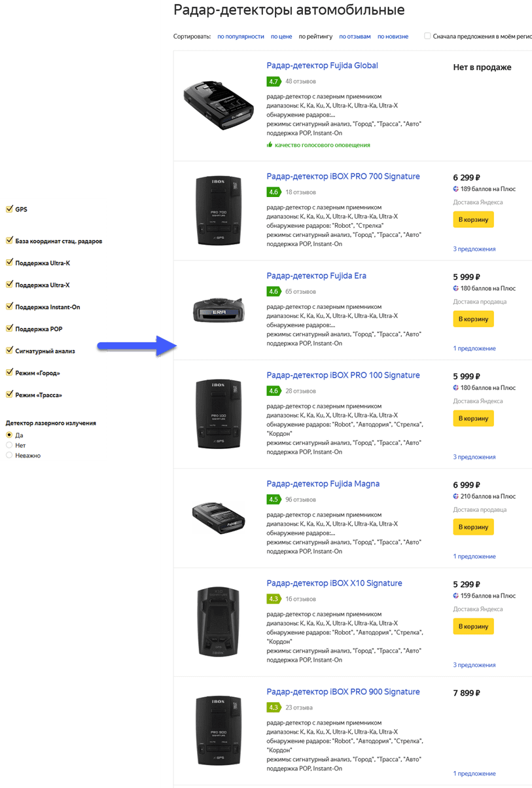Click Plus points icon next to 210 баллов
532x788 pixels.
pyautogui.click(x=456, y=497)
